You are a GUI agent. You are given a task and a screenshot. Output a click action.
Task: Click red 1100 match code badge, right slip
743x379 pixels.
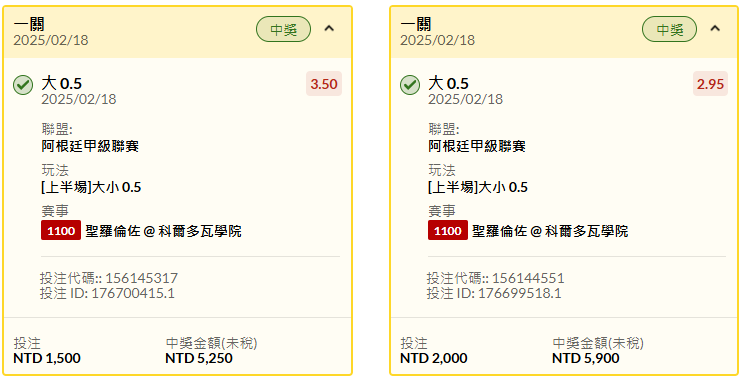tap(448, 231)
